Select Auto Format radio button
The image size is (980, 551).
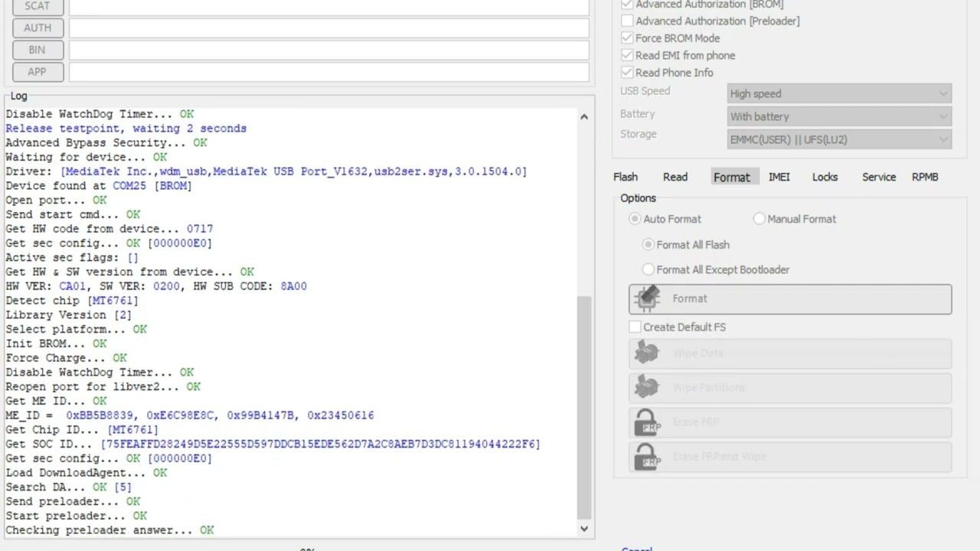(x=635, y=219)
